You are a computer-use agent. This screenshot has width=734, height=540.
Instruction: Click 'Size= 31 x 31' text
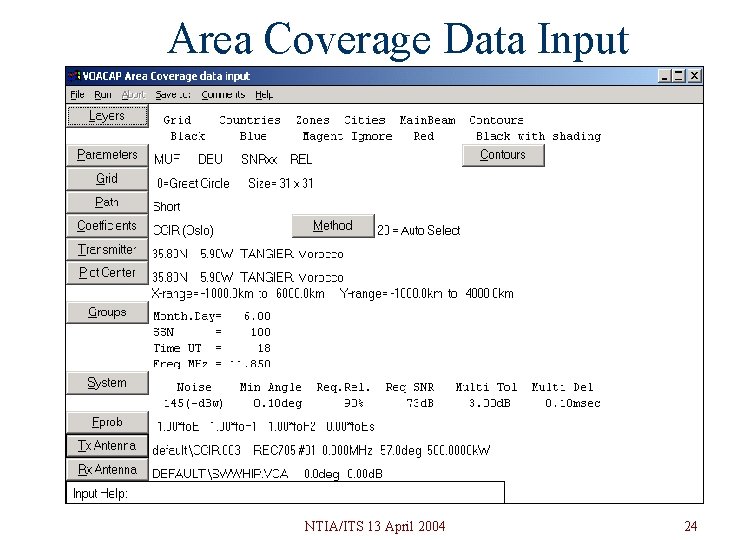click(x=280, y=183)
